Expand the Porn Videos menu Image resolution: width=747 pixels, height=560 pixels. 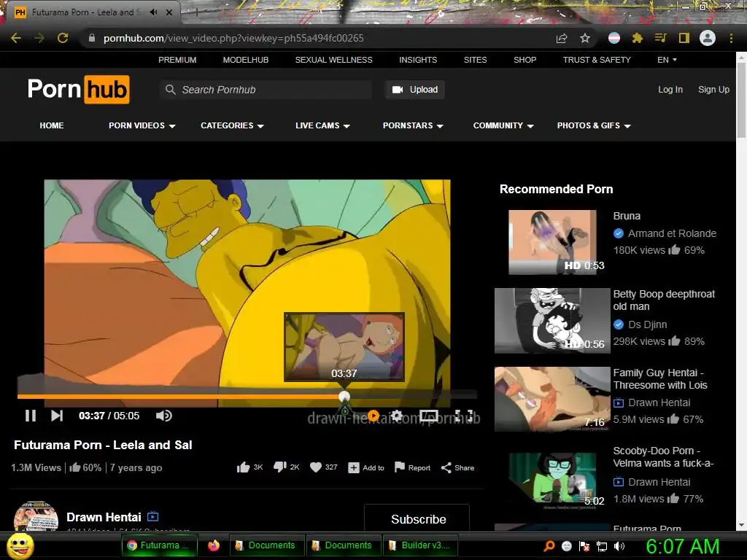coord(142,125)
